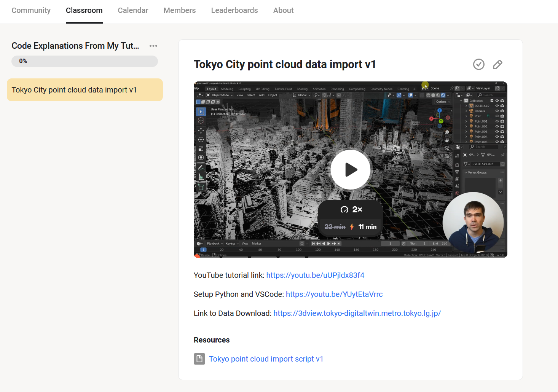
Task: Select the Move tool in Blender's toolbar
Action: click(201, 131)
